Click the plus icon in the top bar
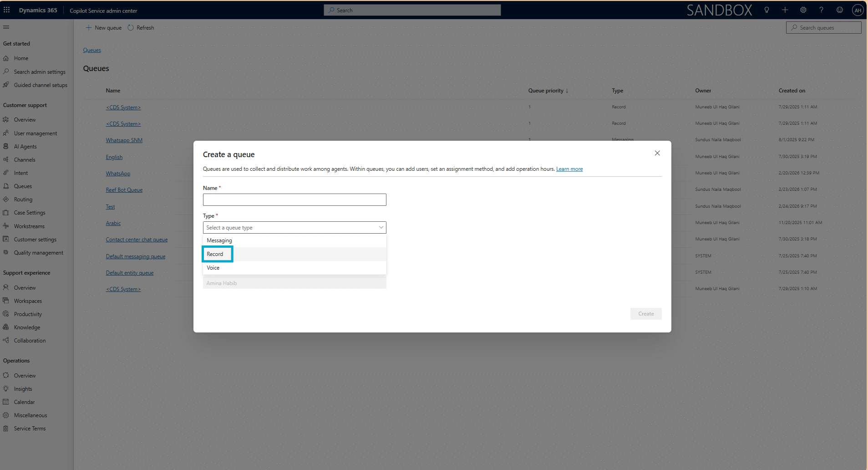 coord(785,10)
